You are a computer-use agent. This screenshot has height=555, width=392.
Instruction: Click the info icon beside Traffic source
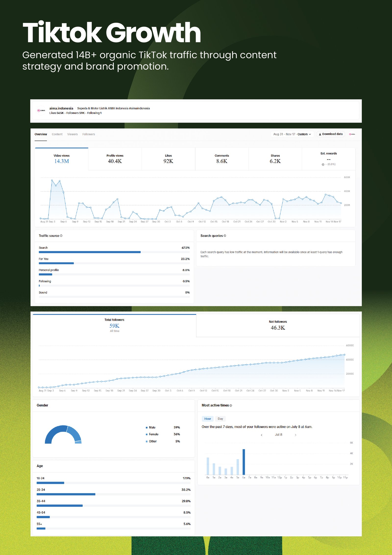point(61,236)
